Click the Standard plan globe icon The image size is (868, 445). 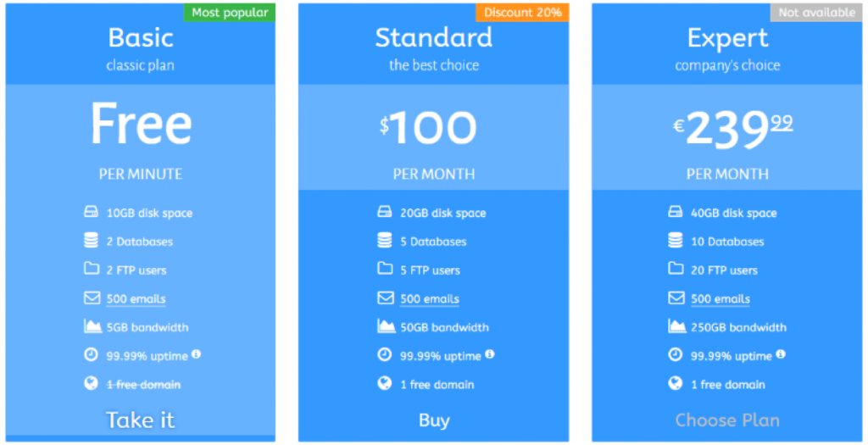point(384,384)
